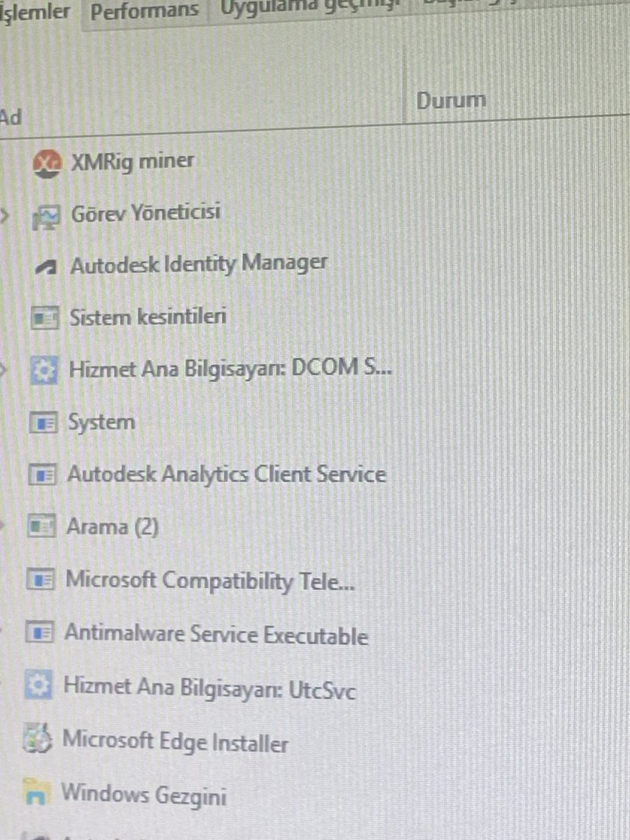The image size is (630, 840).
Task: Click the System process icon
Action: tap(43, 423)
